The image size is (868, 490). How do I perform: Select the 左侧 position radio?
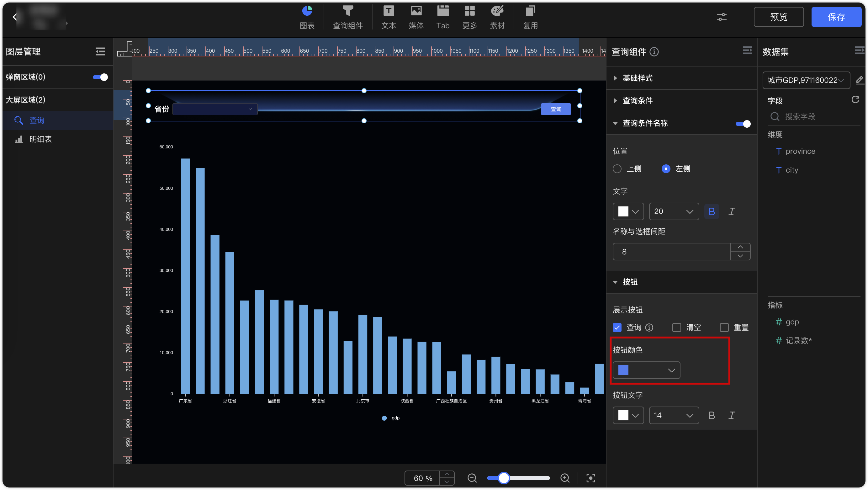[x=665, y=169]
